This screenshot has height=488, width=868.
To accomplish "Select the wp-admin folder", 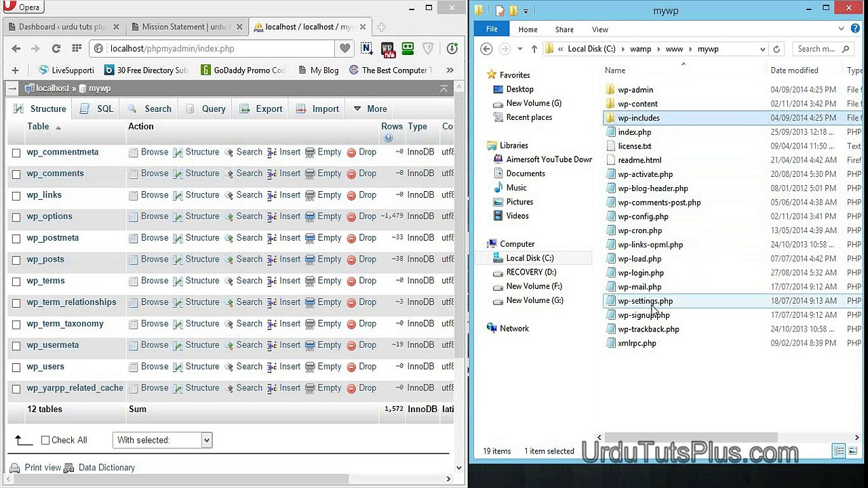I will (635, 89).
